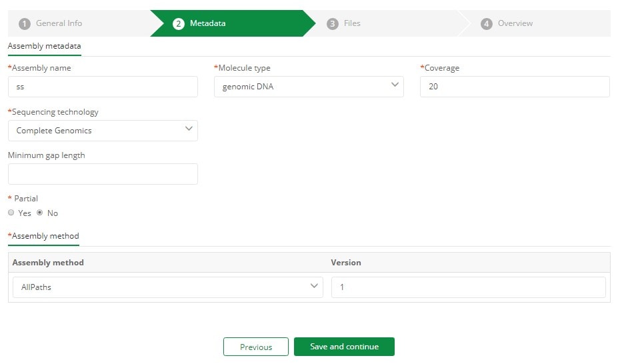Click the Minimum gap length field
Screen dimensions: 618x364
[103, 174]
